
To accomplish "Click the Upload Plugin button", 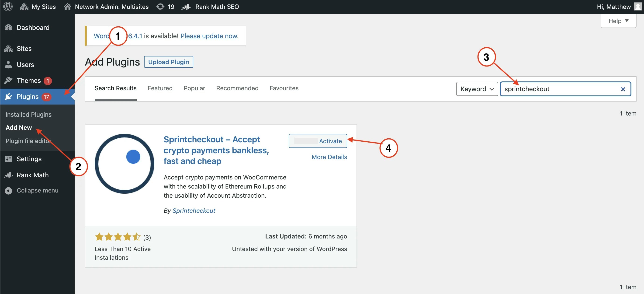I will point(169,62).
